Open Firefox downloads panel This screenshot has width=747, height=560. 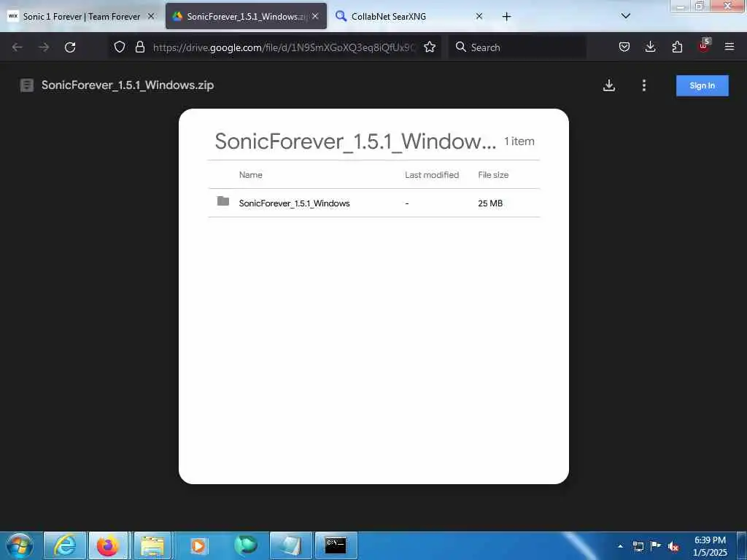coord(650,47)
